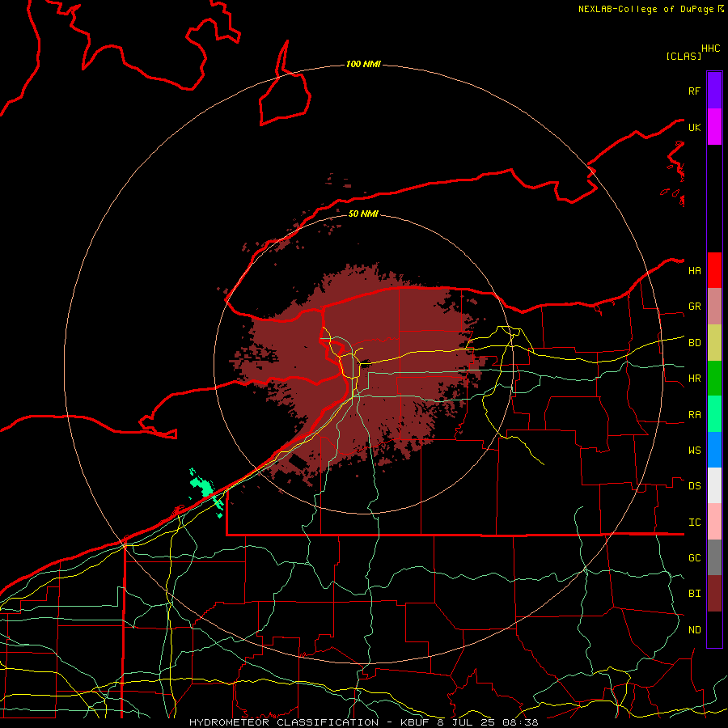The width and height of the screenshot is (728, 728).
Task: Click the GR legend label
Action: 694,307
